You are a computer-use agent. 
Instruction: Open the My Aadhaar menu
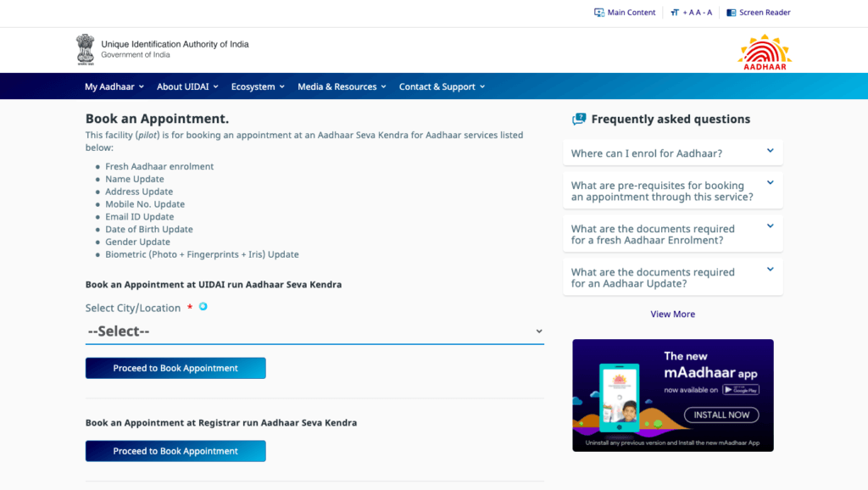(114, 86)
